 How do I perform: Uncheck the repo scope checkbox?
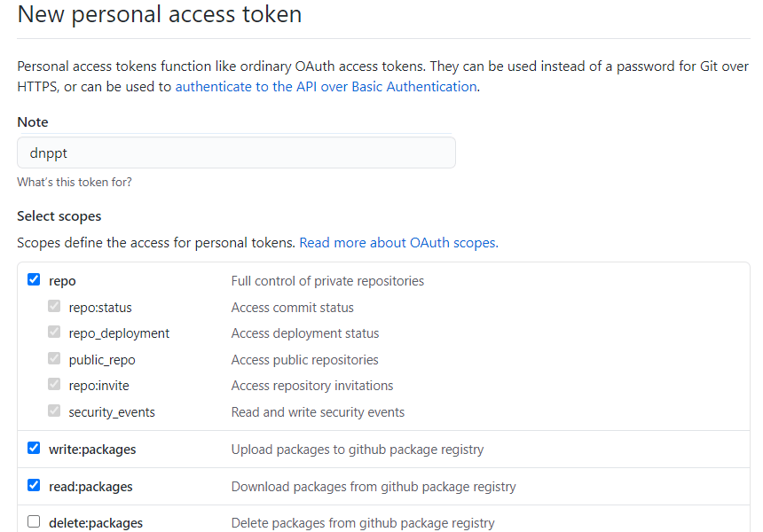(x=34, y=279)
